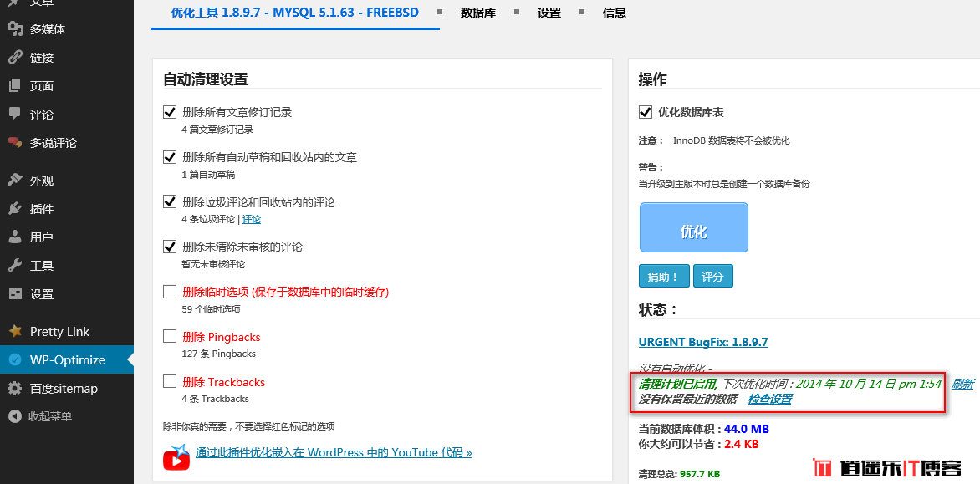Select the 优化工具 1.8.9.7 tab

tap(295, 13)
